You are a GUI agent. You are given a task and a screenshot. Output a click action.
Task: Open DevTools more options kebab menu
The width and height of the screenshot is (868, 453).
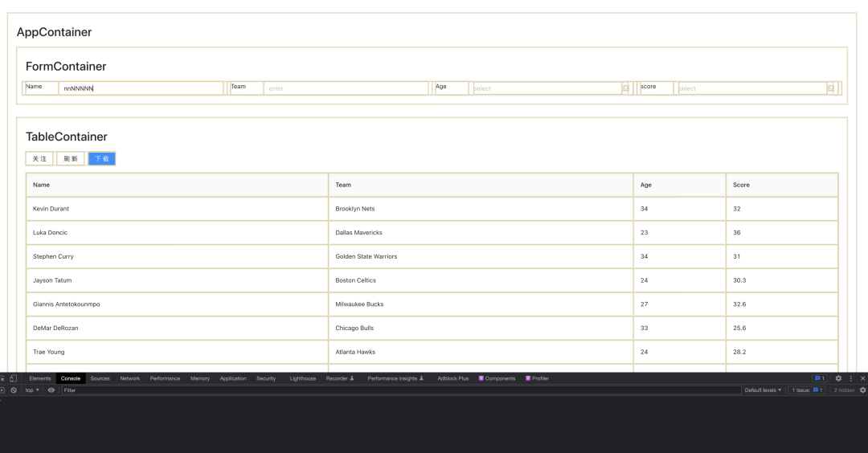[x=851, y=378]
